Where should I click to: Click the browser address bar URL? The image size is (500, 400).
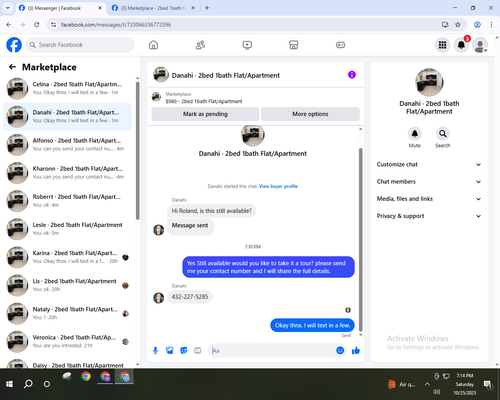click(116, 25)
